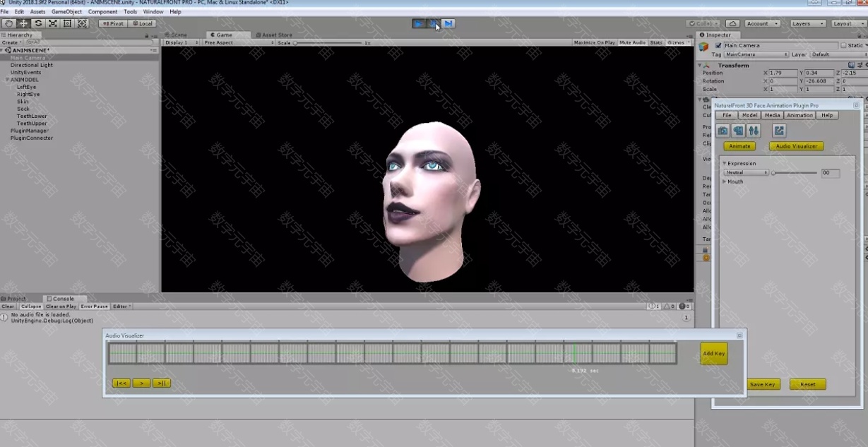The image size is (868, 447).
Task: Toggle Error Pause in Console
Action: point(95,306)
